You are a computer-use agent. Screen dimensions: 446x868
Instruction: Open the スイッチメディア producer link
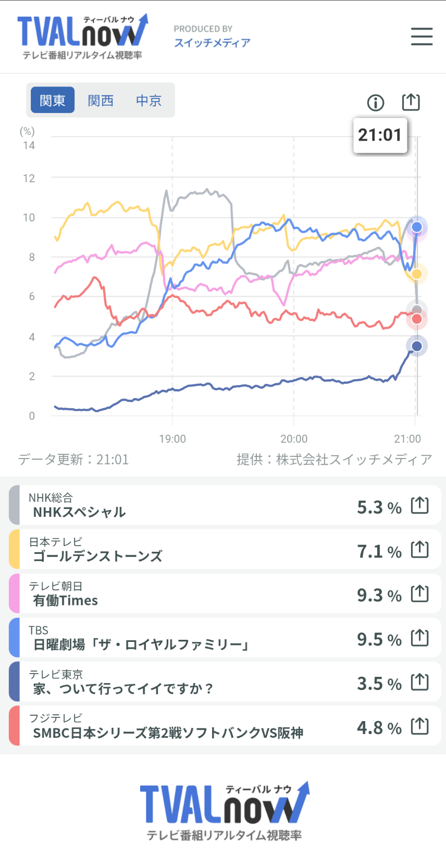pos(212,43)
